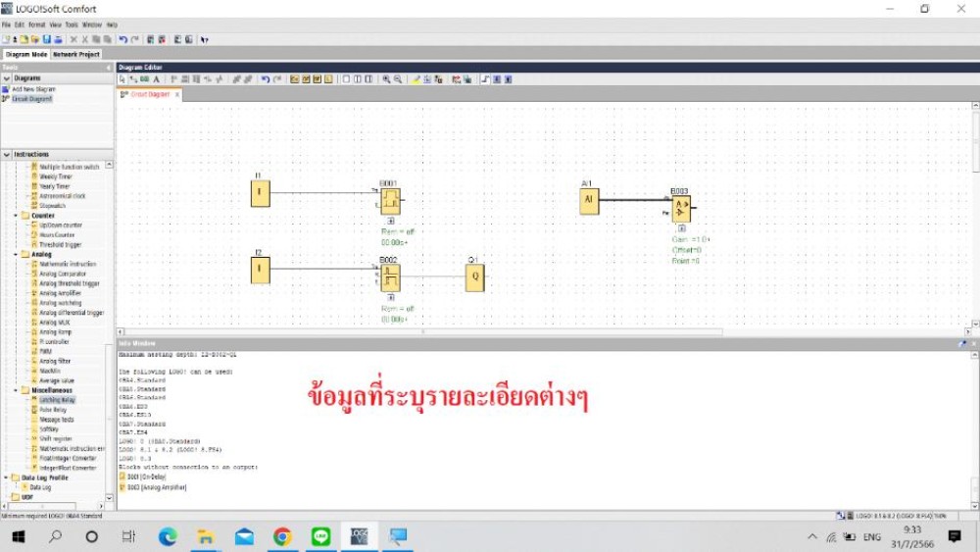
Task: Close the Circuit Diagram tab
Action: (176, 94)
